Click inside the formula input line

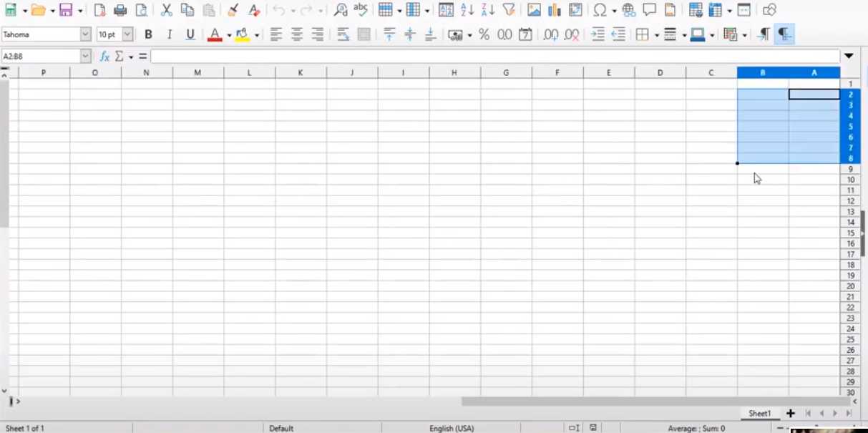tap(495, 56)
